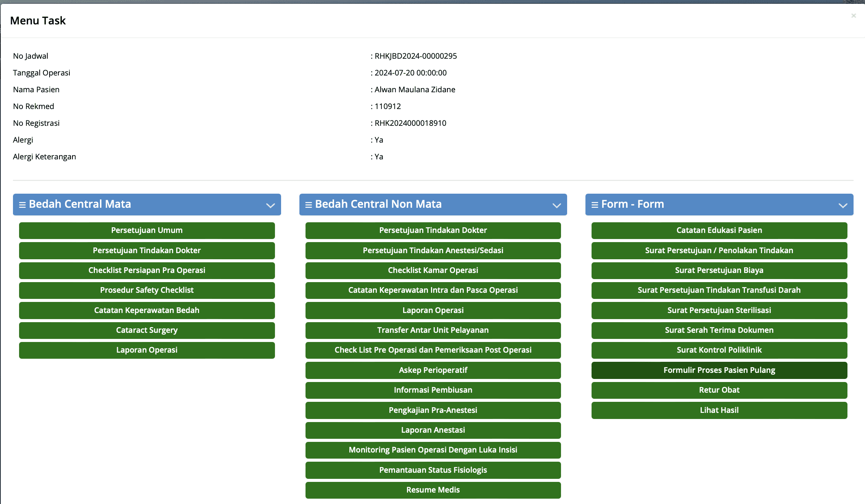
Task: Open Checklist Kamar Operasi
Action: click(433, 270)
